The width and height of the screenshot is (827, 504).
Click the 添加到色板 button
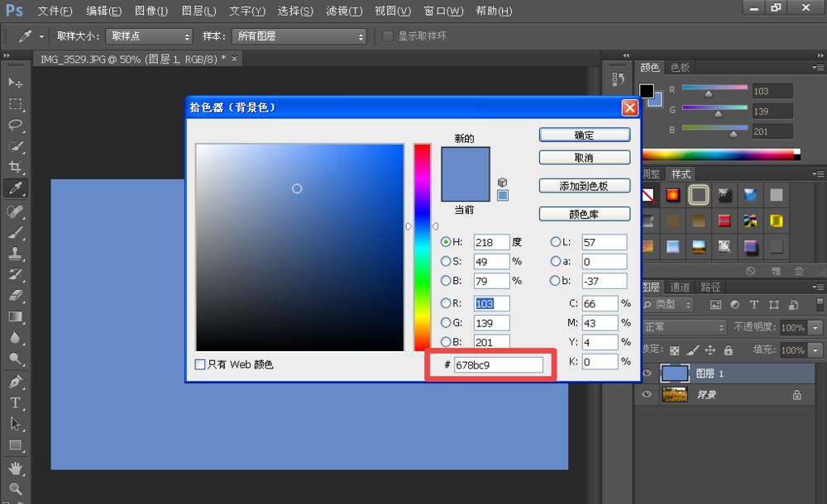pos(585,185)
